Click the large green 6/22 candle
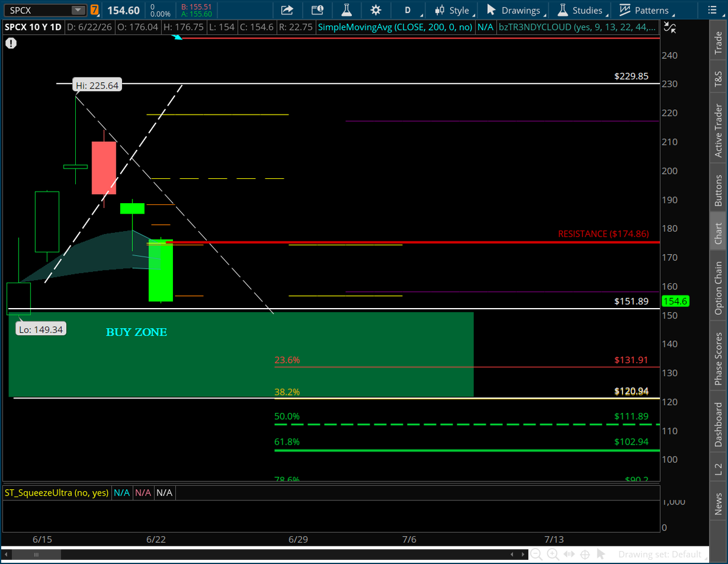The height and width of the screenshot is (564, 728). [x=161, y=270]
